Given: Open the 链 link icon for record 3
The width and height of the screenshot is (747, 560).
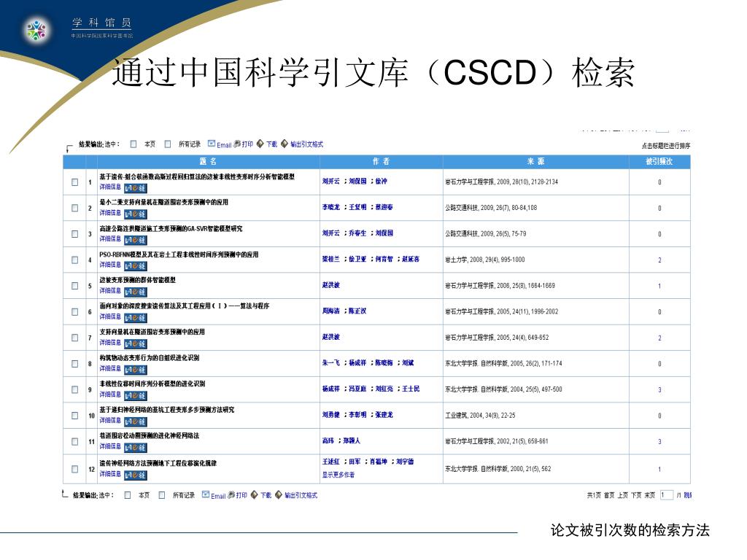Looking at the screenshot, I should point(135,240).
